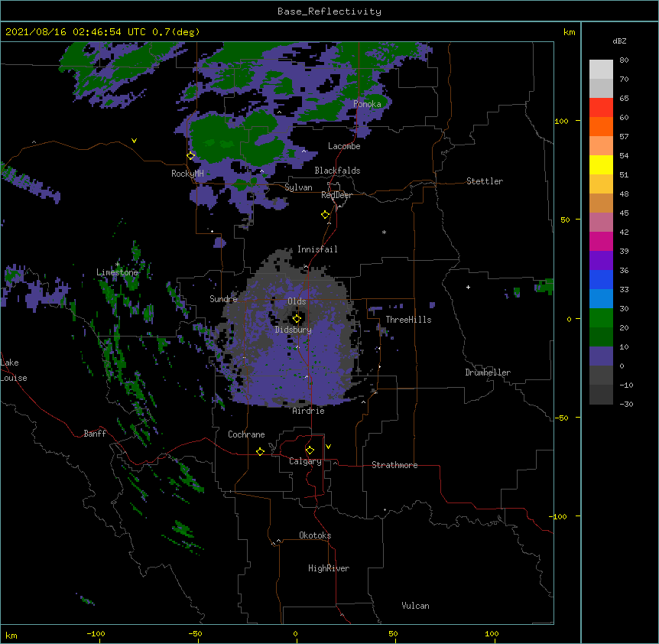Viewport: 659px width, 644px height.
Task: Click the Vulcan city label
Action: click(x=415, y=606)
